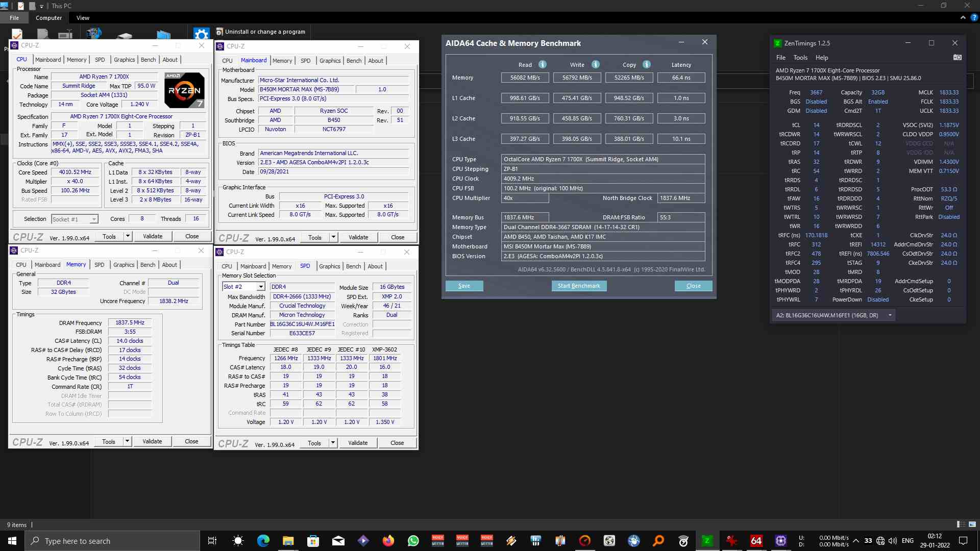Open the Read info icon in AIDA64
The height and width of the screenshot is (551, 980).
543,64
